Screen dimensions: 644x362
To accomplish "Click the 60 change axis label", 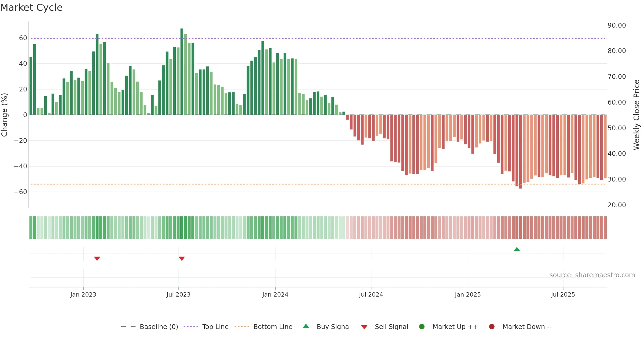I will pyautogui.click(x=23, y=38).
